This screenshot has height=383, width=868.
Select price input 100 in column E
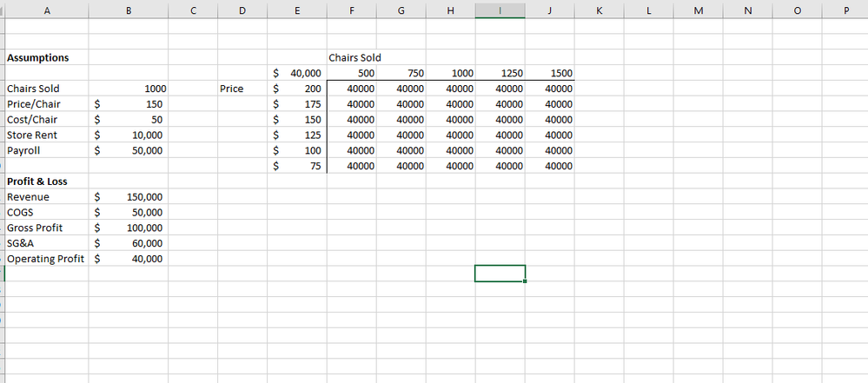297,150
